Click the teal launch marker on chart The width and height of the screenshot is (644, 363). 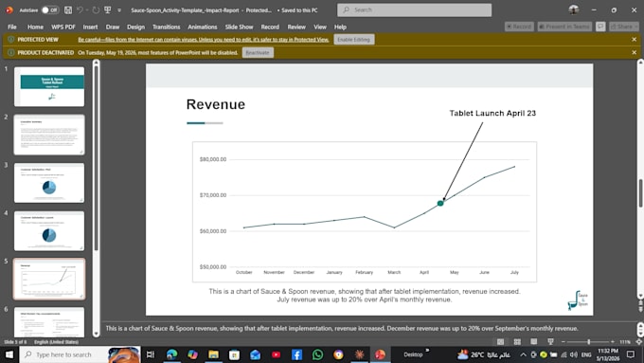pyautogui.click(x=440, y=203)
